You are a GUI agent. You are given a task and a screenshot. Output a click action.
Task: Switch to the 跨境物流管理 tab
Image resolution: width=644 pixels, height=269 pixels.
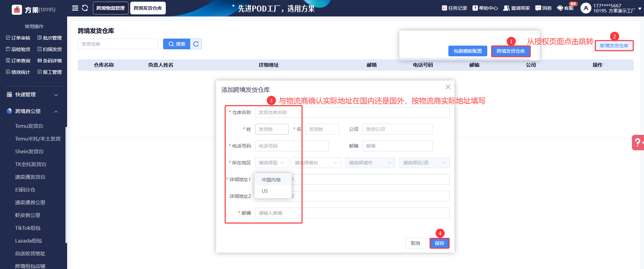pyautogui.click(x=110, y=8)
